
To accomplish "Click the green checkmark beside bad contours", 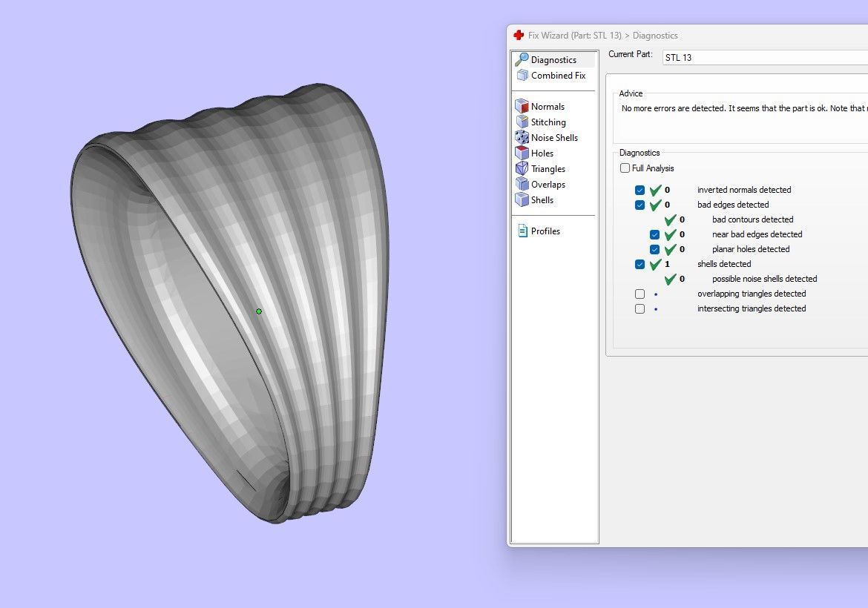I will coord(671,219).
